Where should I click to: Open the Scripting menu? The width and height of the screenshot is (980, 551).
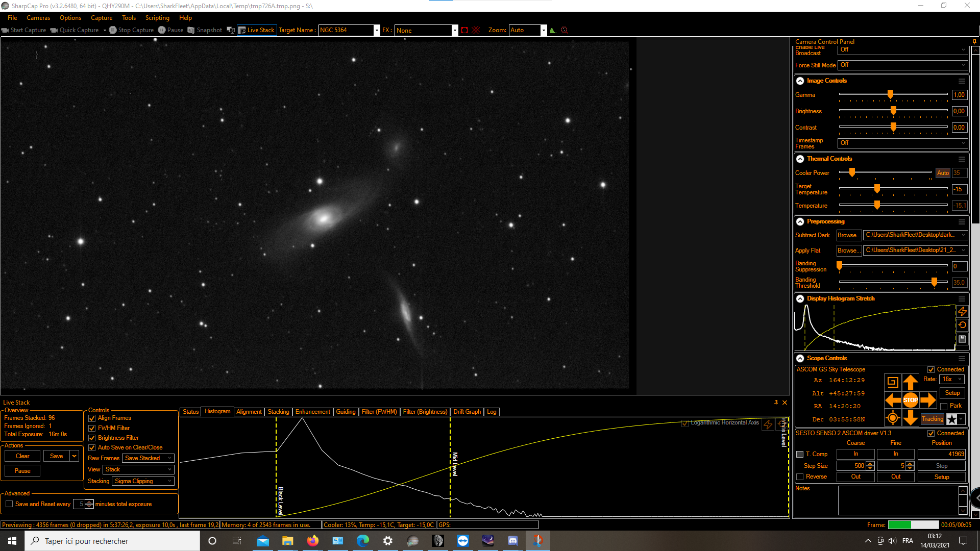pyautogui.click(x=157, y=18)
